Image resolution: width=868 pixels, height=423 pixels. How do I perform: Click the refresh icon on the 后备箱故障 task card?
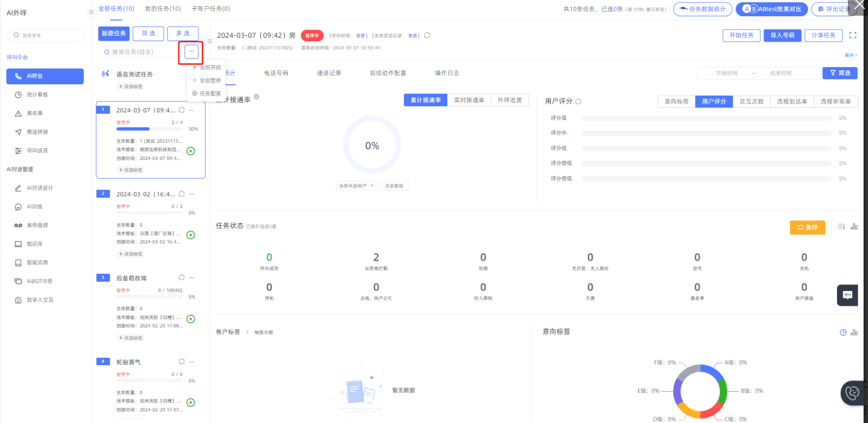coord(182,278)
